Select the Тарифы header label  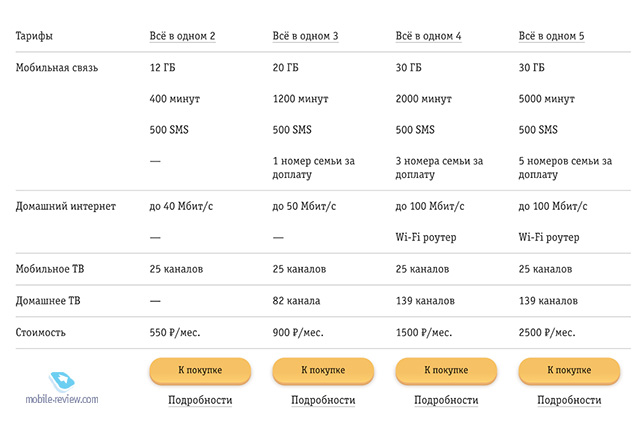34,36
